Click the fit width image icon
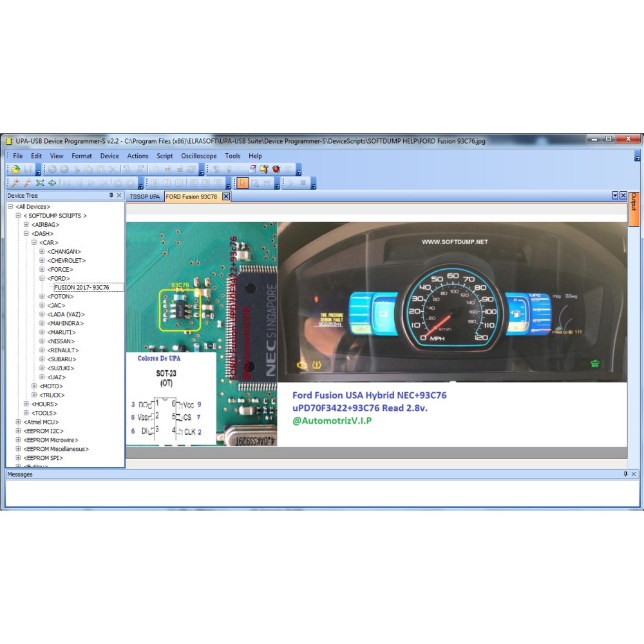 click(x=52, y=183)
